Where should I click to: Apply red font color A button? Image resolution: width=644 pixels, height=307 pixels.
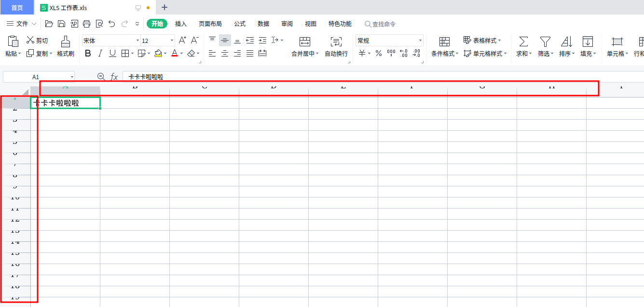[x=175, y=54]
